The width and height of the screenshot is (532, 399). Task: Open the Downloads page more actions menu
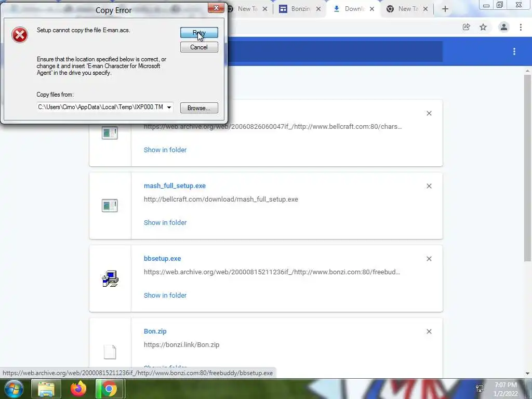pyautogui.click(x=514, y=51)
